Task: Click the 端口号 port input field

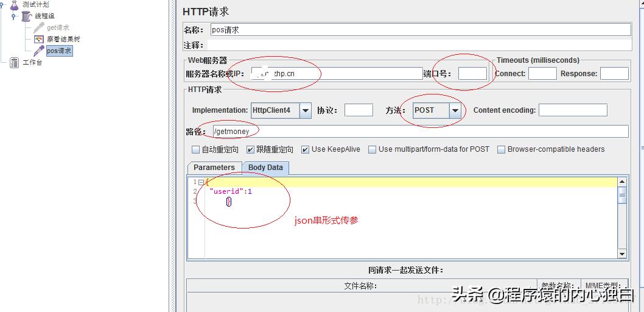Action: point(473,74)
